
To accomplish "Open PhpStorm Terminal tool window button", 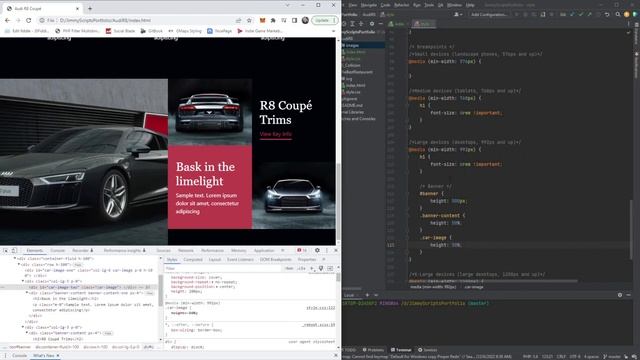I will pyautogui.click(x=401, y=350).
